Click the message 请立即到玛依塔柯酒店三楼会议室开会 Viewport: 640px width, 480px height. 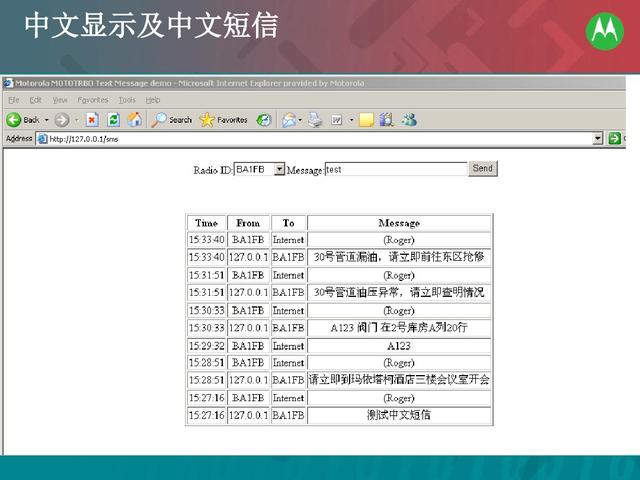coord(399,380)
